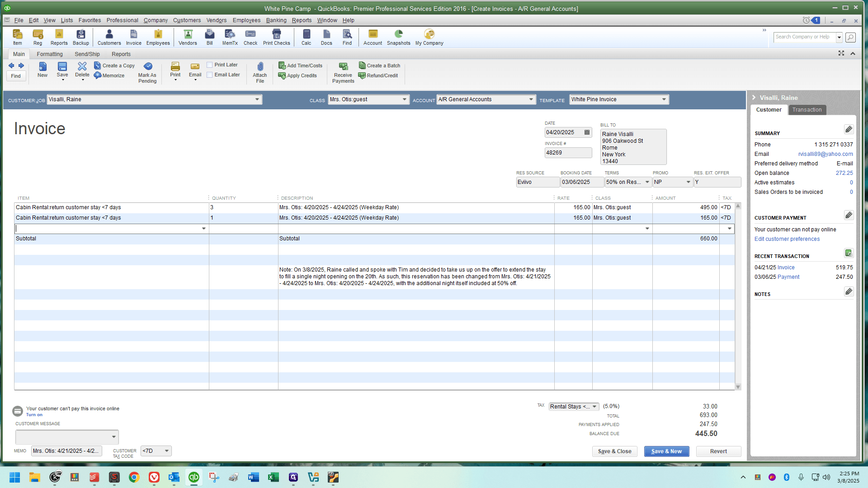This screenshot has width=868, height=488.
Task: Open Excel from the Windows taskbar
Action: coord(274,477)
